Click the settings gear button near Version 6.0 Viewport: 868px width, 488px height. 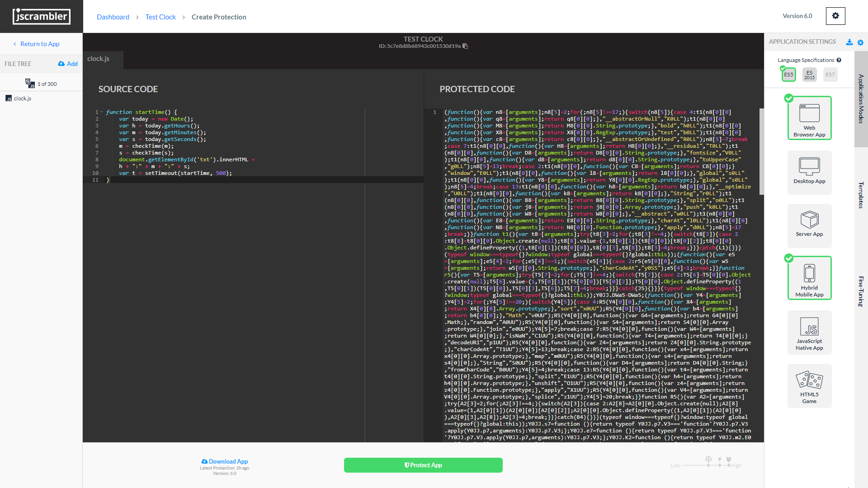tap(835, 16)
